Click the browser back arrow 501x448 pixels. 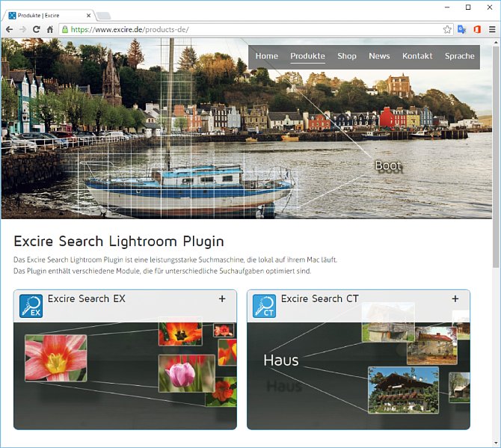[x=9, y=29]
